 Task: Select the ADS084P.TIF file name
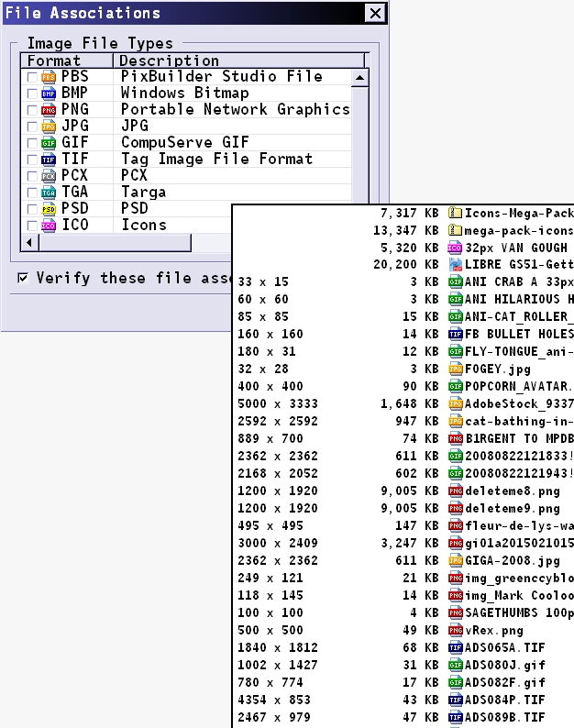[x=505, y=700]
